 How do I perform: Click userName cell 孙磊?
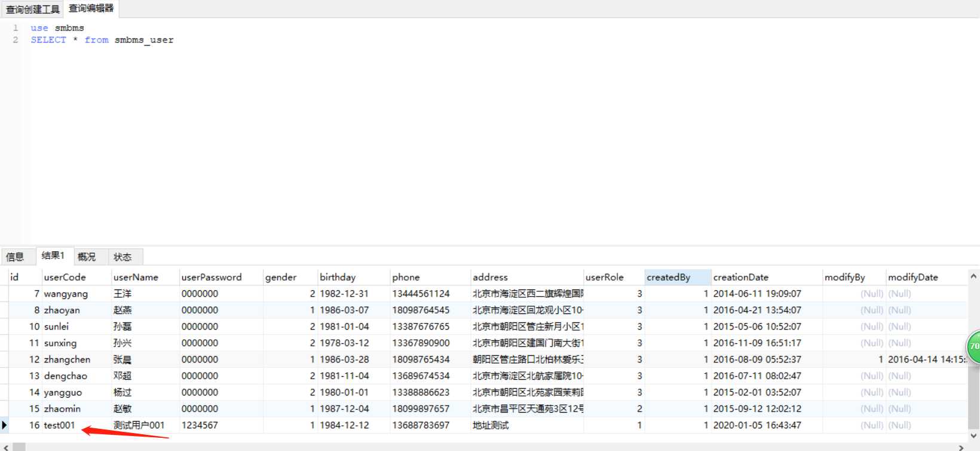[145, 327]
